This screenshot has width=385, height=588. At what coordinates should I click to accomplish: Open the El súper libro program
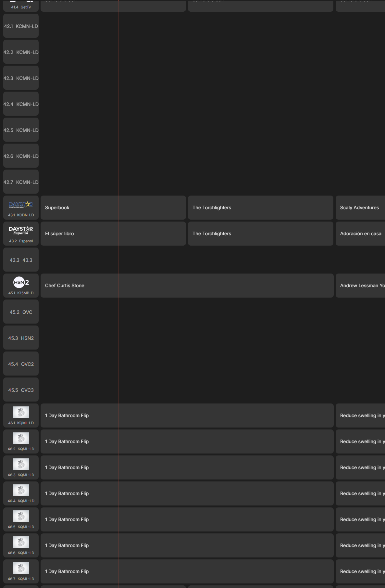pos(113,234)
